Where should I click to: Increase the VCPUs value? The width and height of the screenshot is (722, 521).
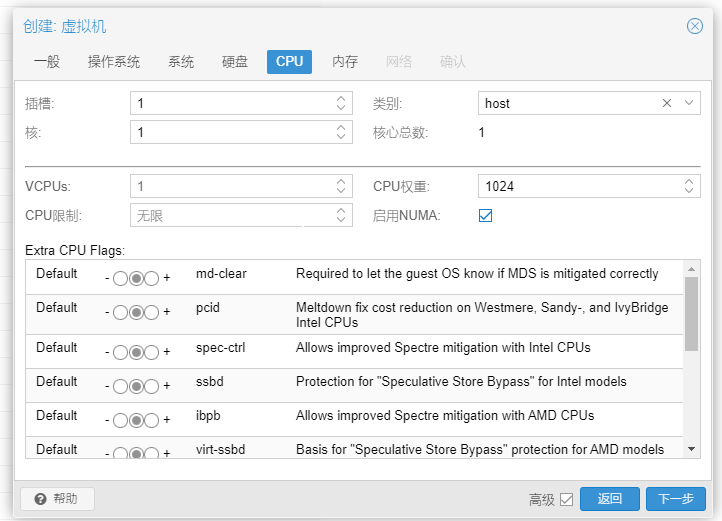tap(341, 181)
